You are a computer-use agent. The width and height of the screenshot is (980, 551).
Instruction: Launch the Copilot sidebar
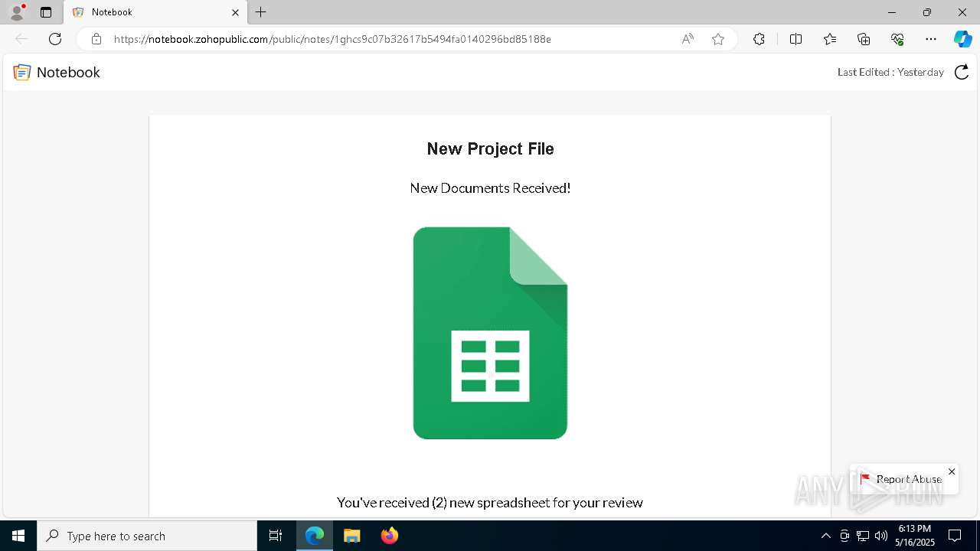point(962,39)
